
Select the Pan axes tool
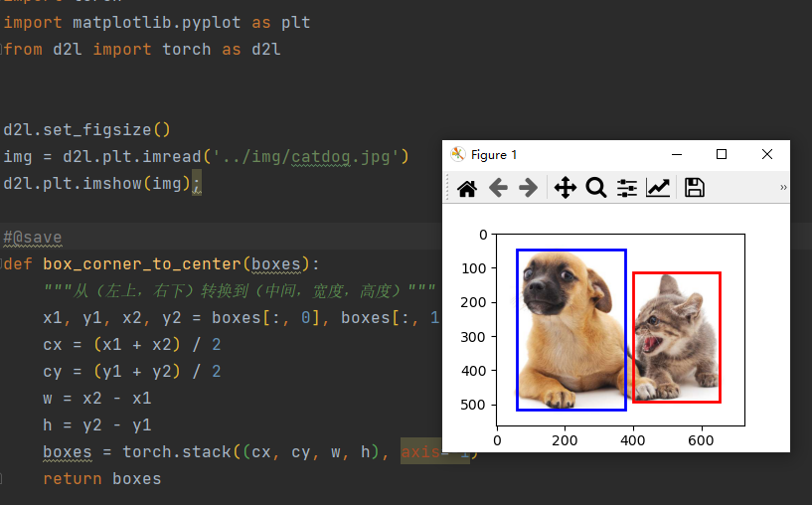[x=566, y=188]
